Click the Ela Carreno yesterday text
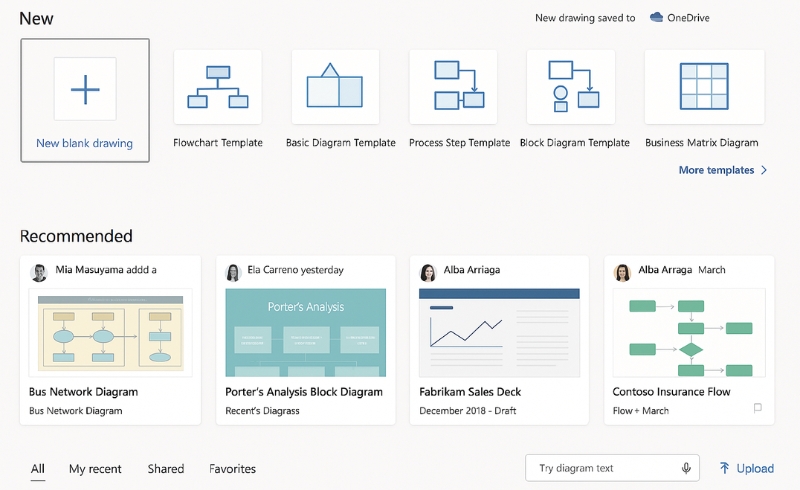This screenshot has width=800, height=490. coord(295,270)
